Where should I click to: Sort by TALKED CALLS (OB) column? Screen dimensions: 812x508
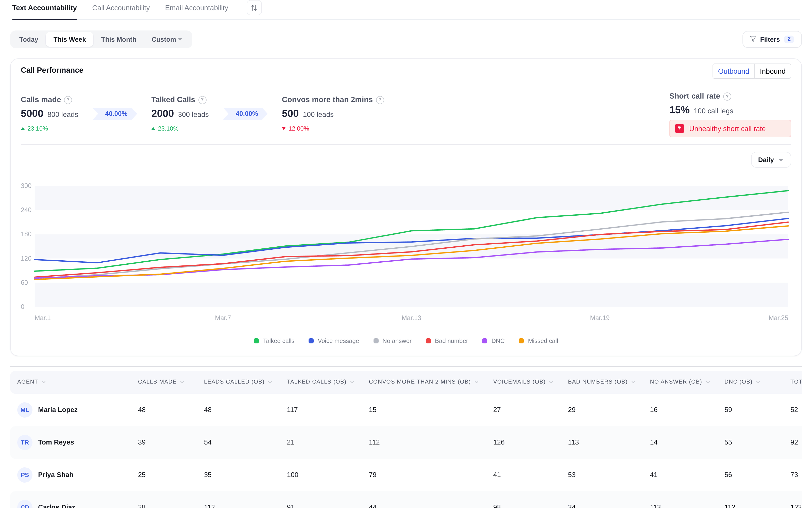pos(320,382)
